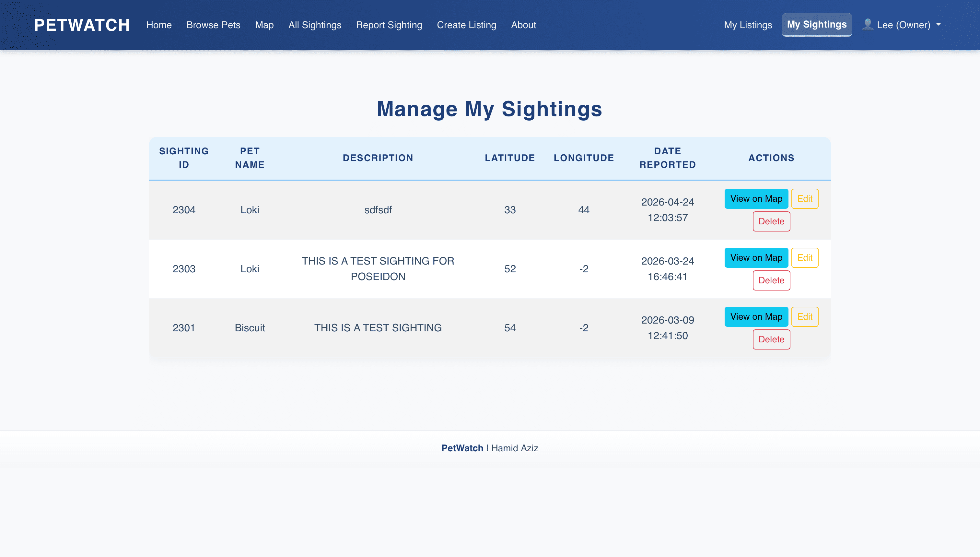Edit sighting 2301
Image resolution: width=980 pixels, height=557 pixels.
pyautogui.click(x=804, y=316)
